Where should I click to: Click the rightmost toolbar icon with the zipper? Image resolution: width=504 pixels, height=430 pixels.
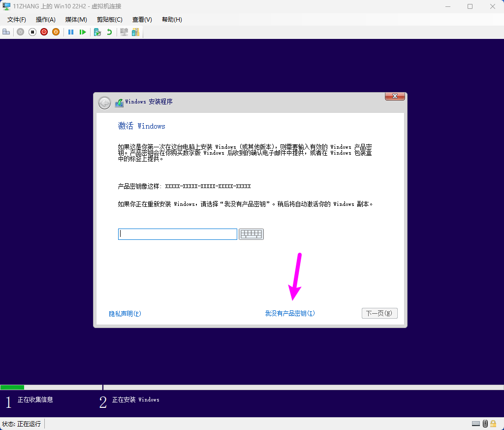pos(136,32)
